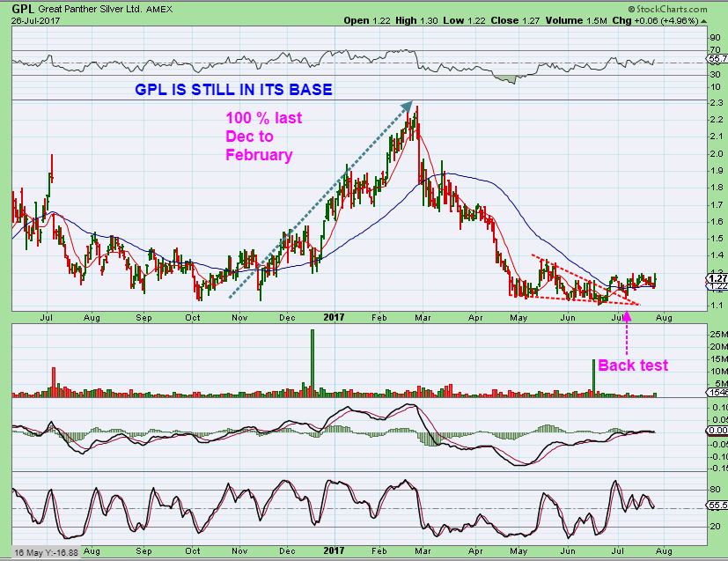Click the 25M label on volume axis
Image resolution: width=728 pixels, height=561 pixels.
[x=718, y=335]
